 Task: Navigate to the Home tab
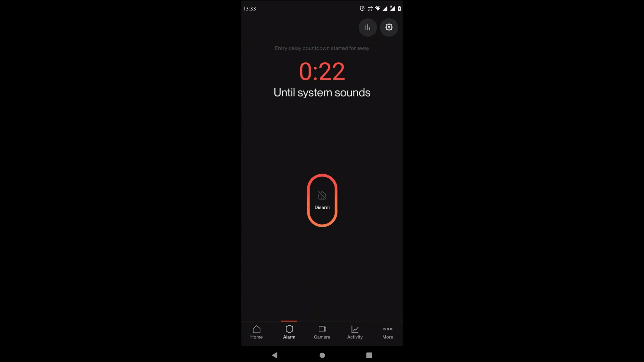point(256,331)
